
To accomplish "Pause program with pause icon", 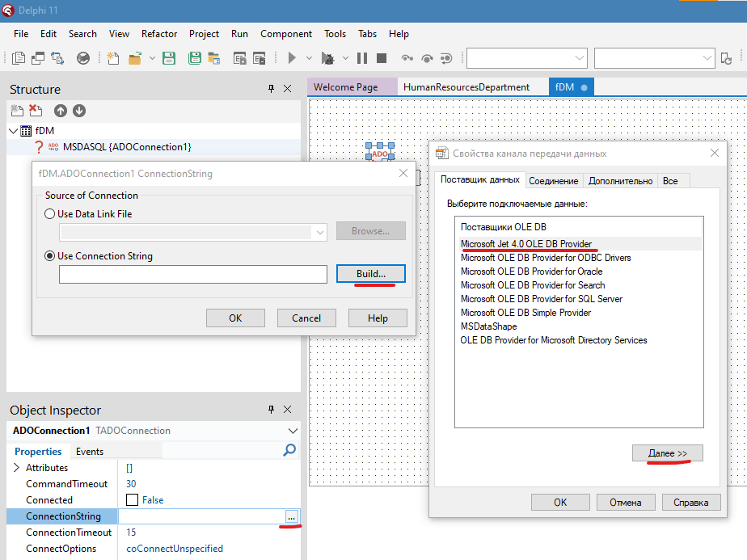I will pyautogui.click(x=362, y=58).
